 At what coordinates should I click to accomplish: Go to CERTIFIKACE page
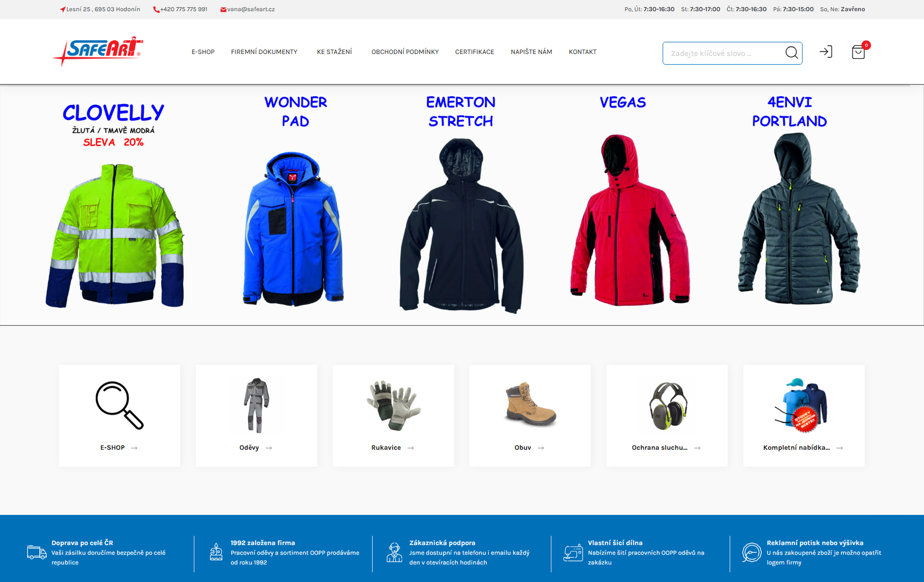click(x=475, y=52)
